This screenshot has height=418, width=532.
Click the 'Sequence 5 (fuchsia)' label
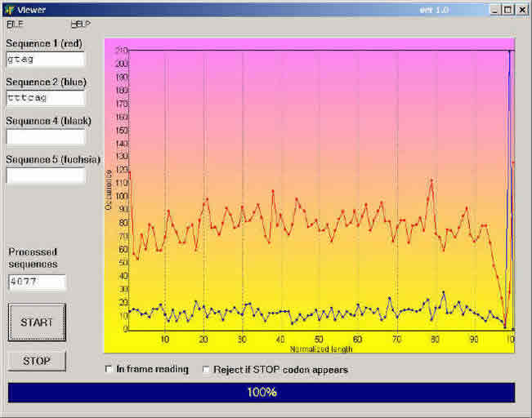(53, 160)
